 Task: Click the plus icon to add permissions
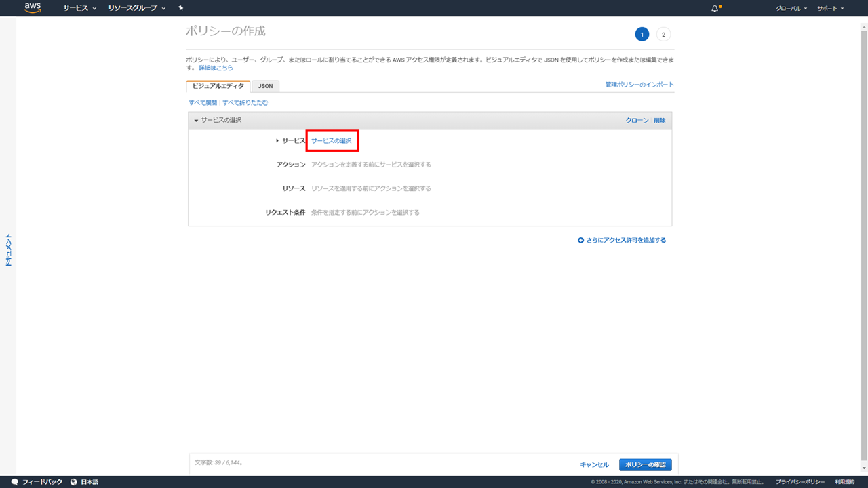tap(580, 240)
